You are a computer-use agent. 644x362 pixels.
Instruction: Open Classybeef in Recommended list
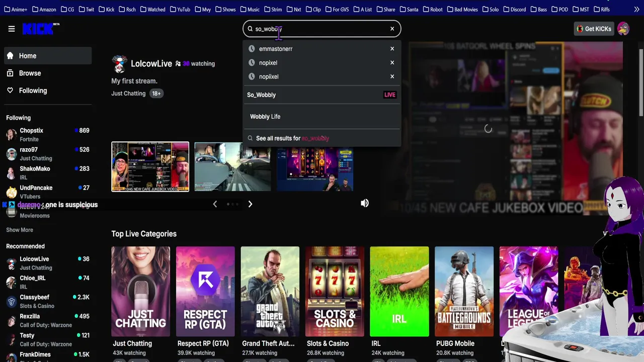point(48,301)
